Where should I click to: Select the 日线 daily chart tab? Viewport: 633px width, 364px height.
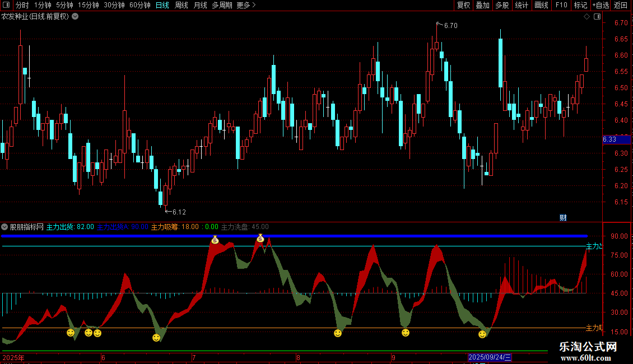162,5
